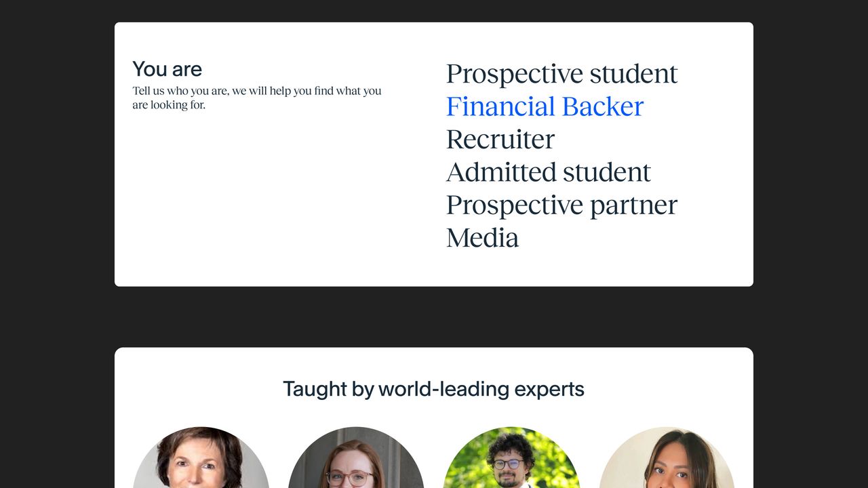Go to the Prospective partner link

[561, 205]
